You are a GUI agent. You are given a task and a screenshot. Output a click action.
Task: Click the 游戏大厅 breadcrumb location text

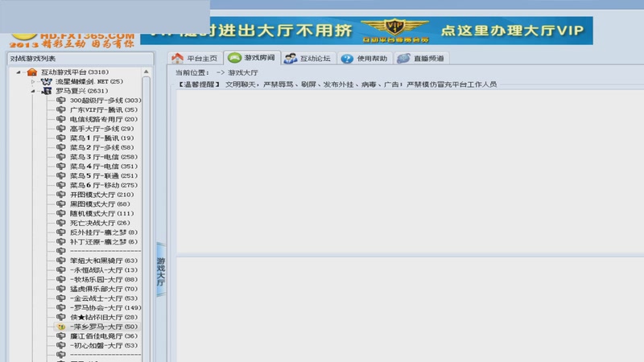pos(243,72)
